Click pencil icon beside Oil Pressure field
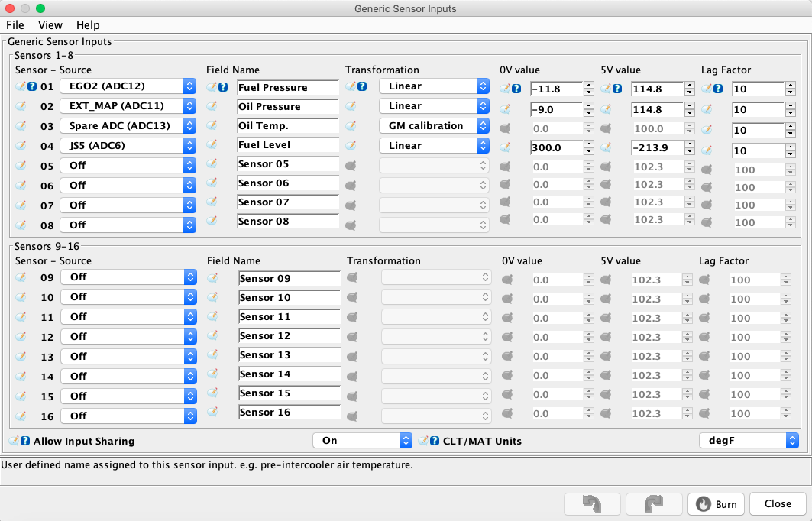This screenshot has height=521, width=812. coord(212,106)
